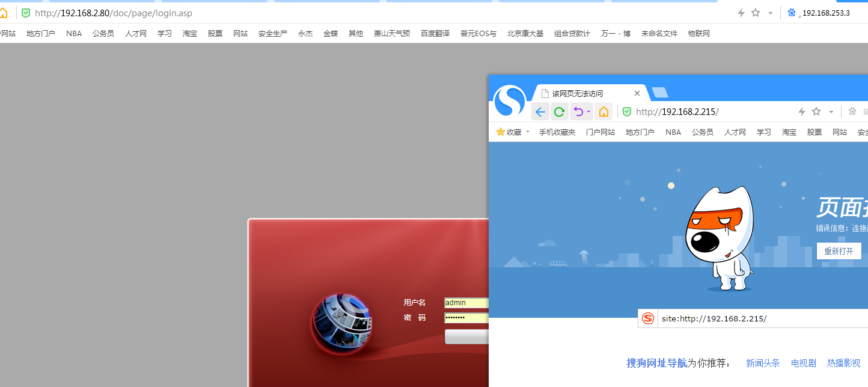Screen dimensions: 868x387
Task: Open the 电视剧 link
Action: [804, 363]
